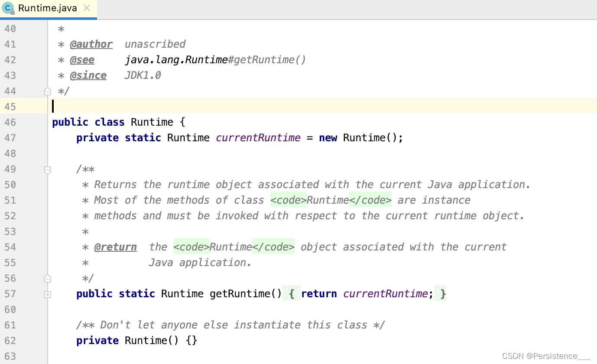
Task: Click the currentRuntime field on line 47
Action: click(258, 138)
